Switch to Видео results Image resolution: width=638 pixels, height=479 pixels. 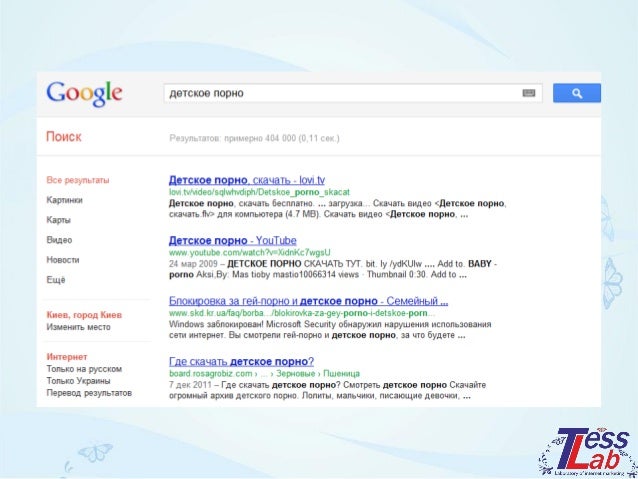59,240
